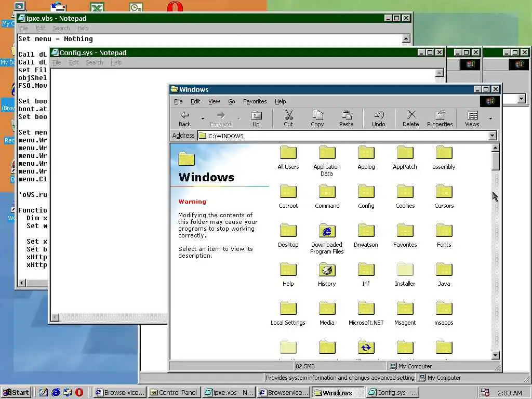
Task: Click the Paste toolbar icon
Action: tap(347, 119)
